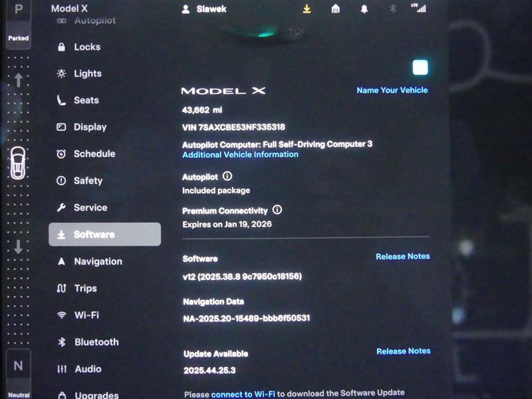Open the HomeLink garage icon

point(336,9)
